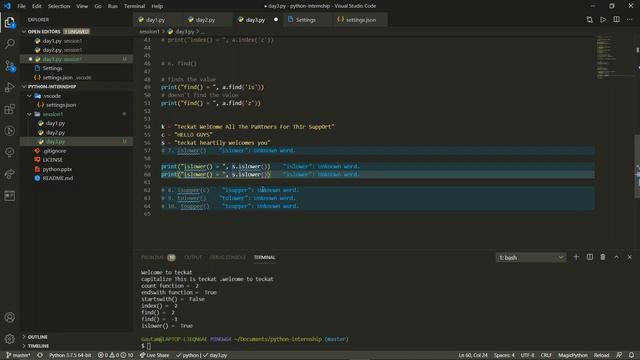
Task: Kill the terminal with trash icon
Action: (603, 257)
